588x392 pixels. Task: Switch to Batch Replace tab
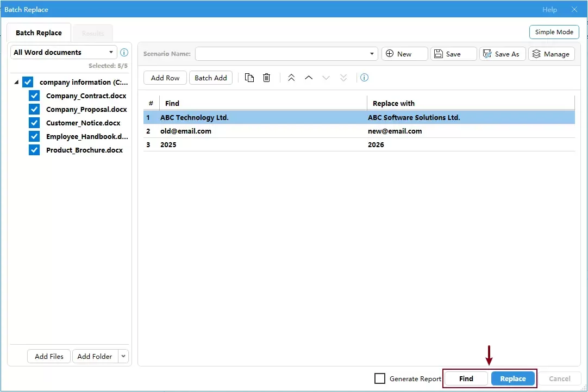[39, 33]
